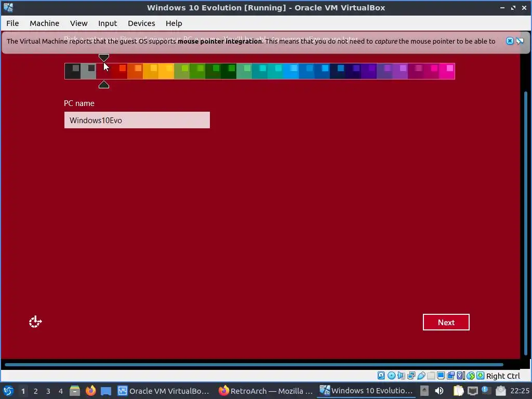Open the Ease of Access icon

tap(35, 322)
